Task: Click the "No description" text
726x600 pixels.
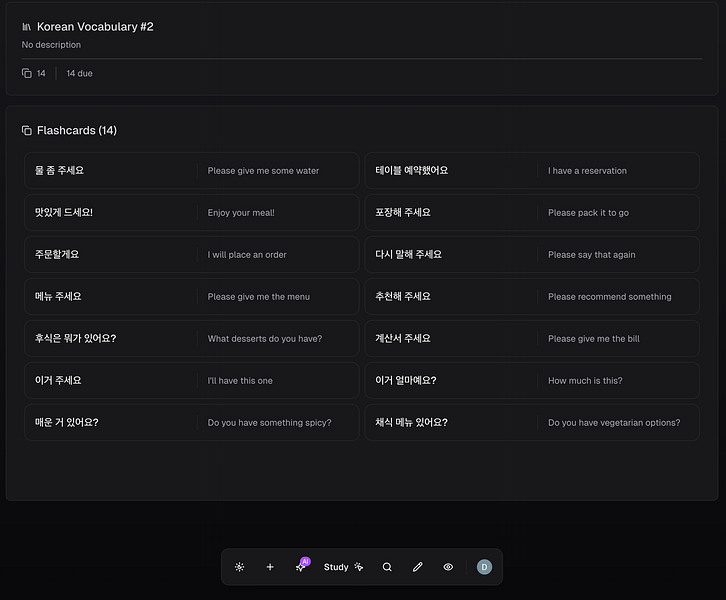Action: (52, 45)
